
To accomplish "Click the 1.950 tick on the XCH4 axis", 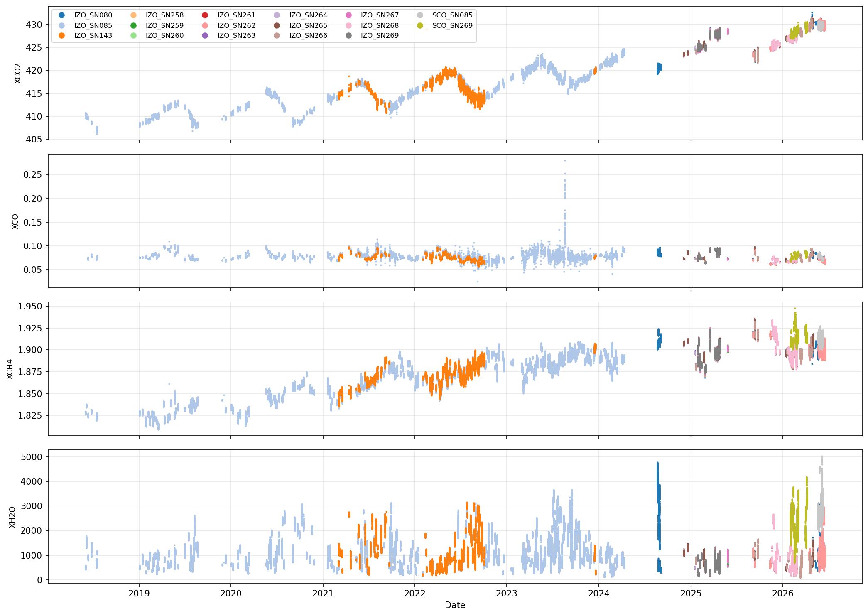I will pos(29,306).
